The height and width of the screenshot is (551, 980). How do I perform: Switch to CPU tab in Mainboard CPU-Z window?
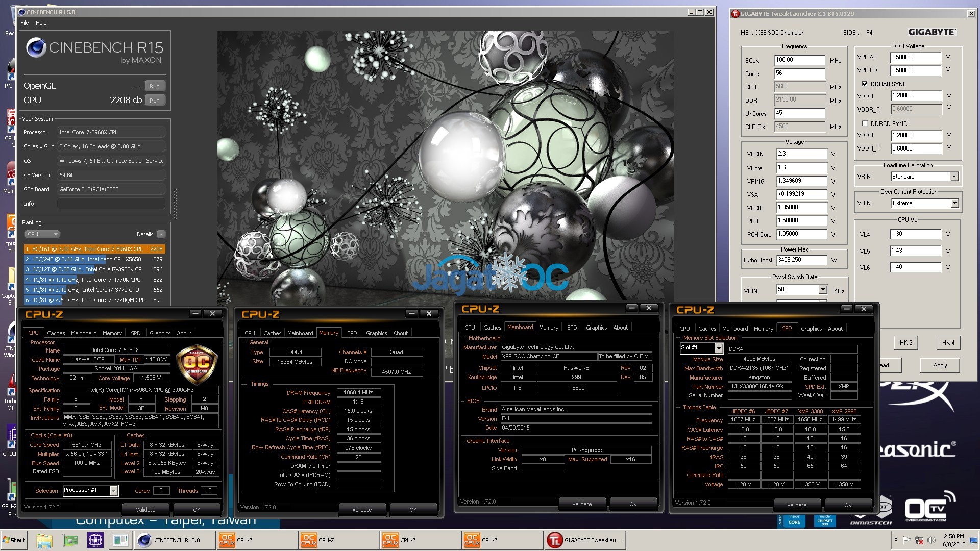coord(470,328)
